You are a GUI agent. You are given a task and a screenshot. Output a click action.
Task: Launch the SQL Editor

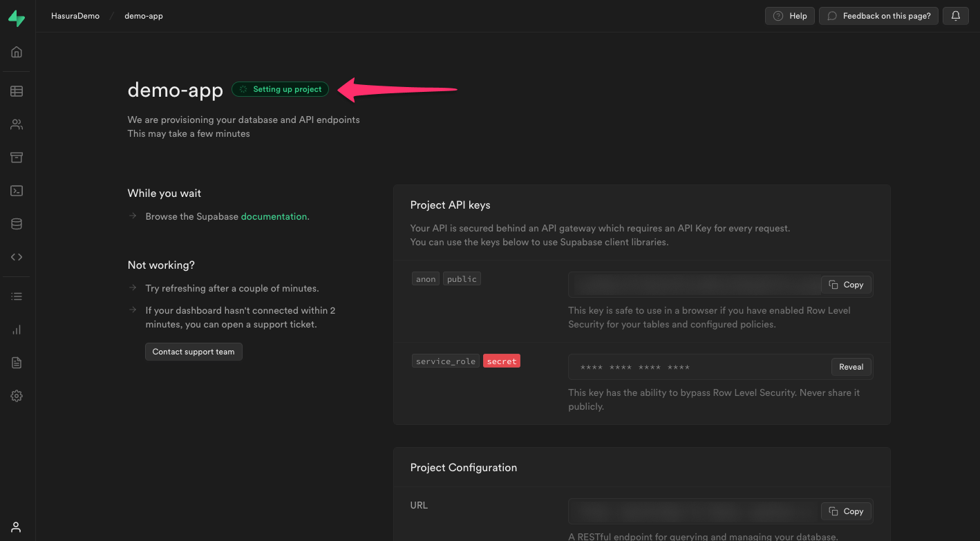click(16, 191)
